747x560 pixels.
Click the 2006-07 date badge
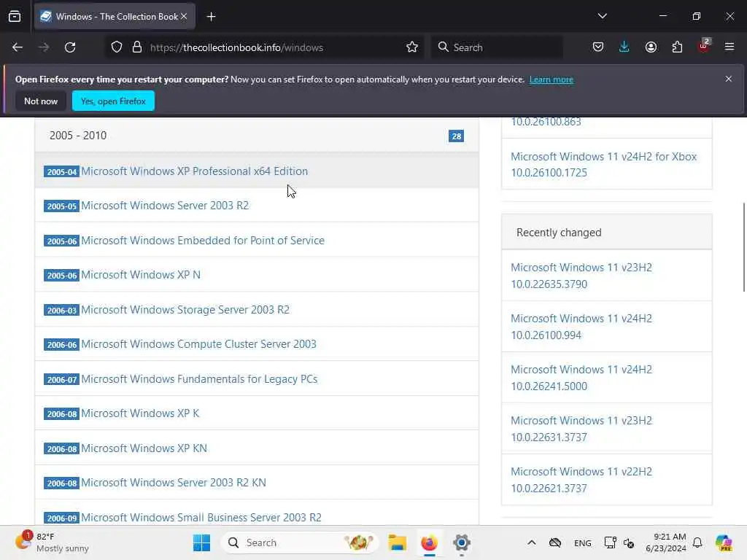click(x=61, y=379)
